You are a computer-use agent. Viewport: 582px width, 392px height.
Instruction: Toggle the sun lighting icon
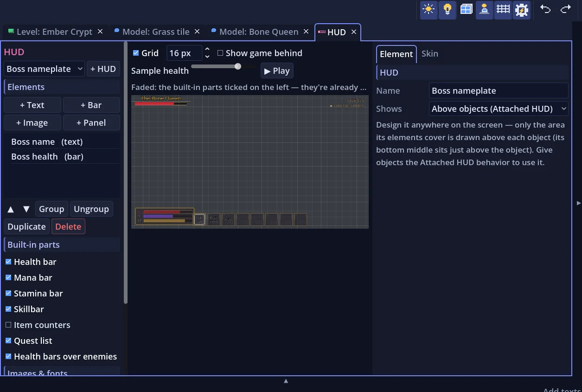pos(429,9)
